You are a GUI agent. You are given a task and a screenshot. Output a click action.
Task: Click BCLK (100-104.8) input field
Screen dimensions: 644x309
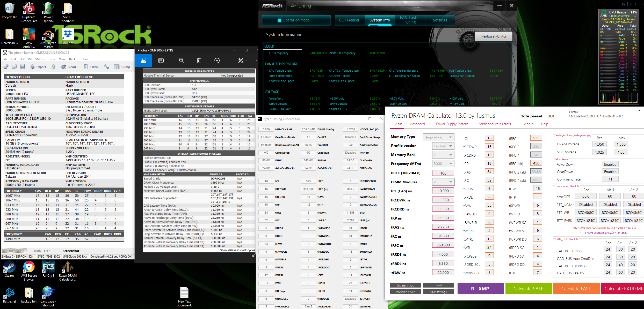[443, 173]
